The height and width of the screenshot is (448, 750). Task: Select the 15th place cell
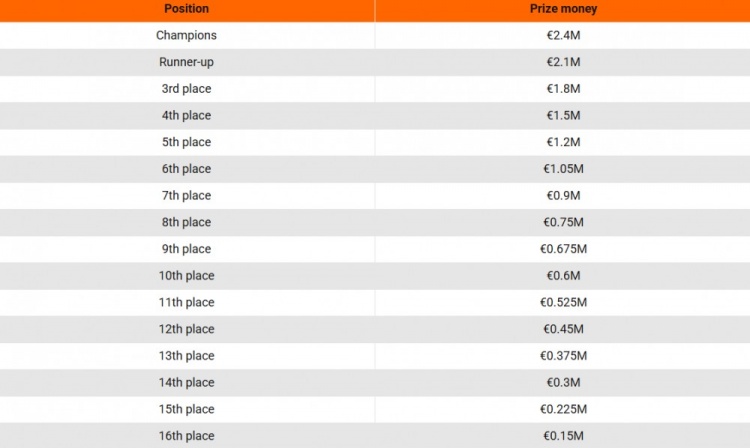pos(187,409)
